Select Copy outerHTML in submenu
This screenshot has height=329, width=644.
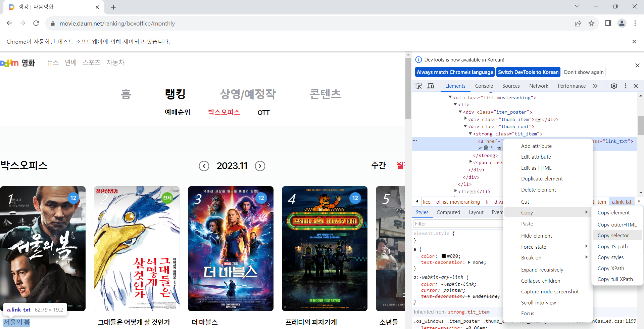point(617,225)
